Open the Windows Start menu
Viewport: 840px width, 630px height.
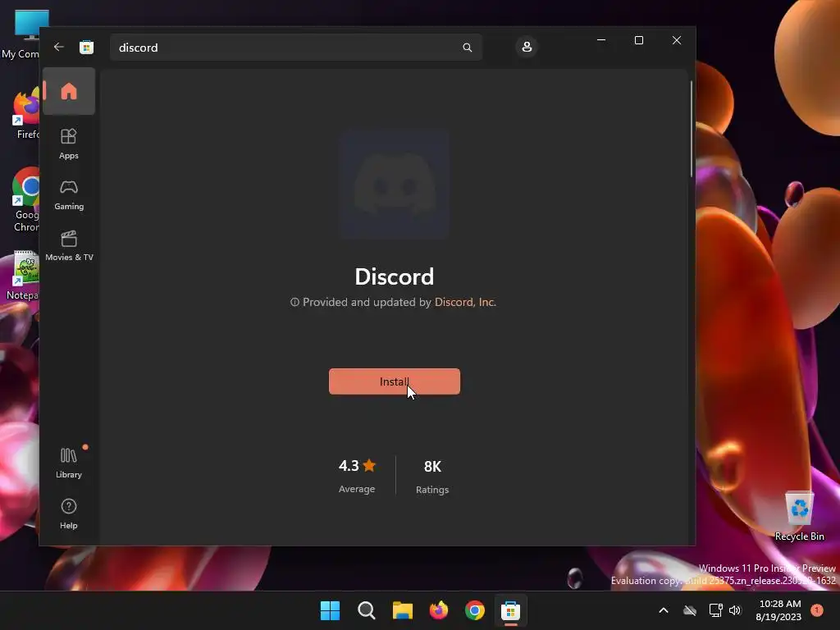tap(330, 610)
